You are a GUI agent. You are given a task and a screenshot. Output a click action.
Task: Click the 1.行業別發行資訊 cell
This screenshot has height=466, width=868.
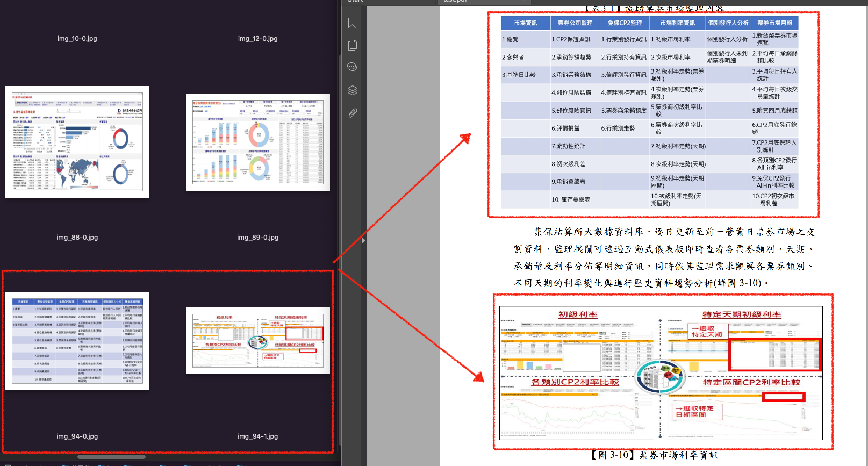(624, 39)
